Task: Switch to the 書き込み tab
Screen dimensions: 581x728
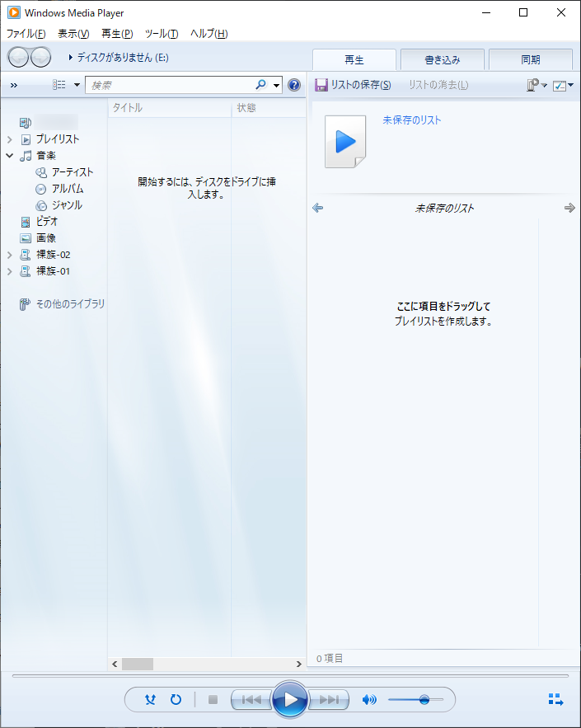Action: (x=443, y=60)
